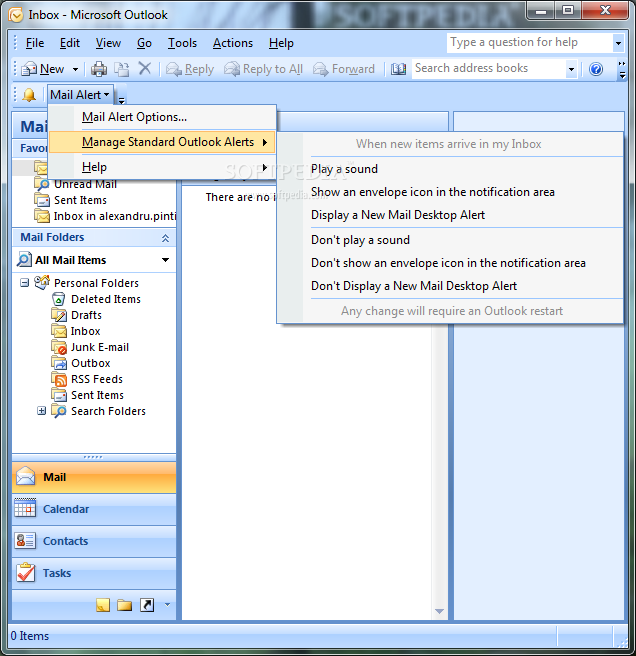636x656 pixels.
Task: Click Sent Items folder icon in Personal Folders
Action: 59,395
